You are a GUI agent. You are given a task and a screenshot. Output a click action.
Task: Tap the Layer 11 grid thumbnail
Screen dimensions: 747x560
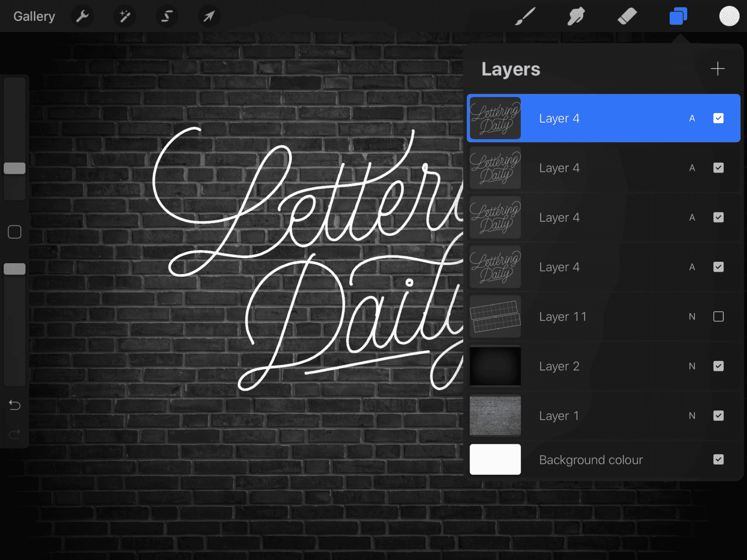(x=495, y=317)
